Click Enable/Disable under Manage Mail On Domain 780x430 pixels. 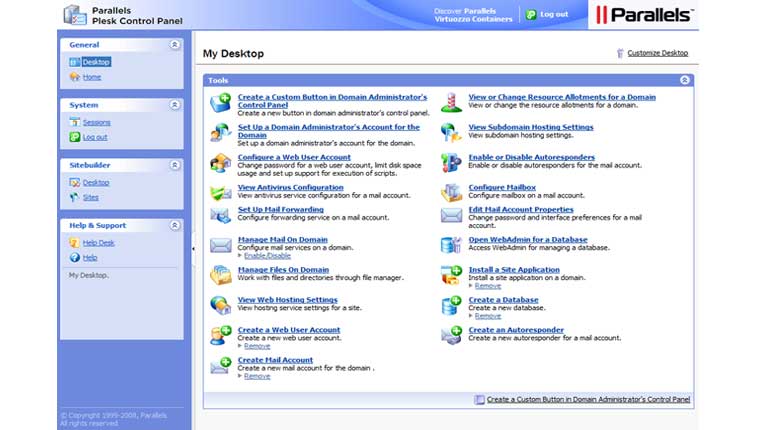click(x=267, y=255)
